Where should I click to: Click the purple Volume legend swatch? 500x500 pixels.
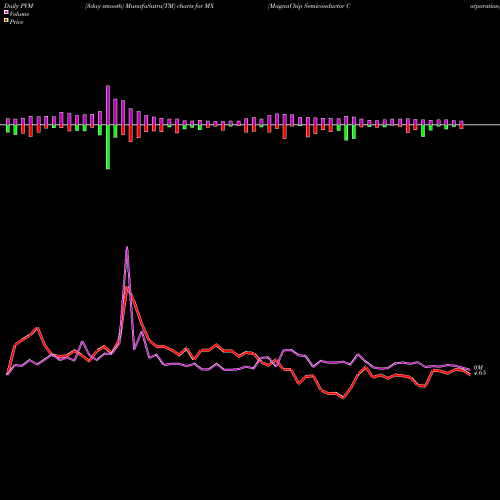click(6, 12)
